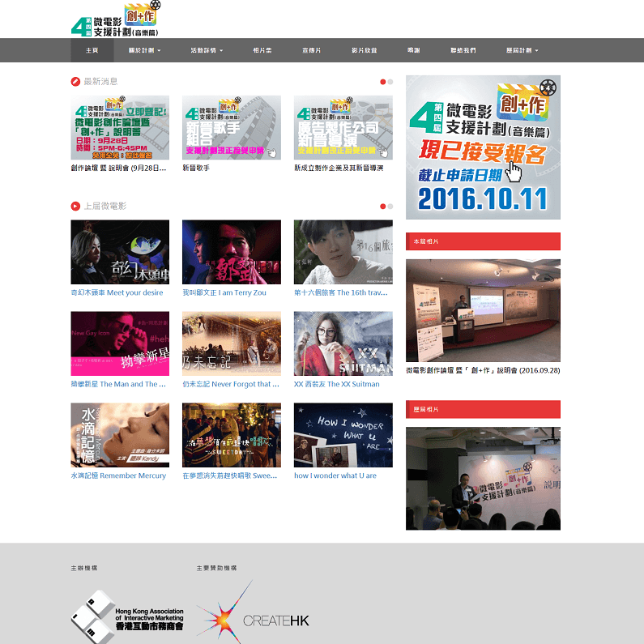Click the red play icon beside 上屆微電影

pyautogui.click(x=75, y=206)
